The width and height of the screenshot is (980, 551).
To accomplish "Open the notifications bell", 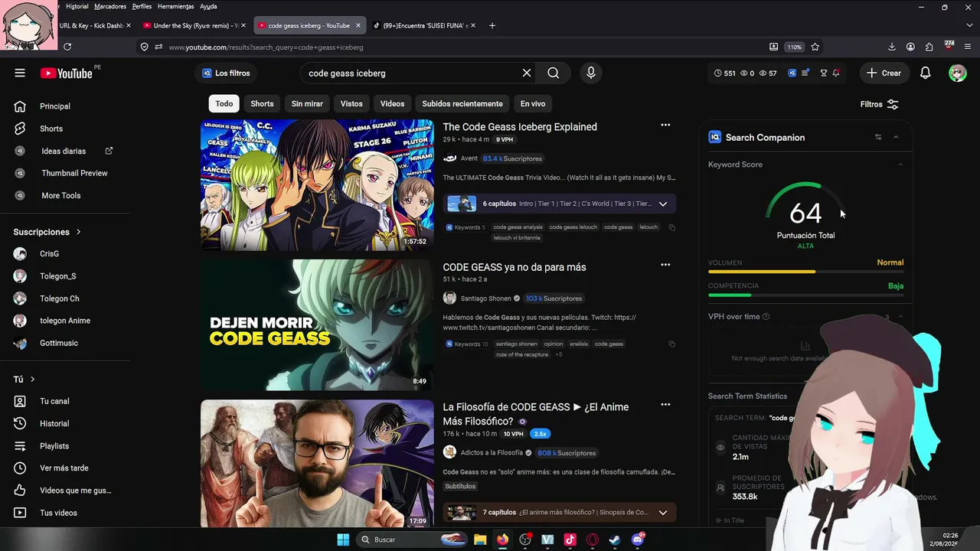I will point(925,73).
